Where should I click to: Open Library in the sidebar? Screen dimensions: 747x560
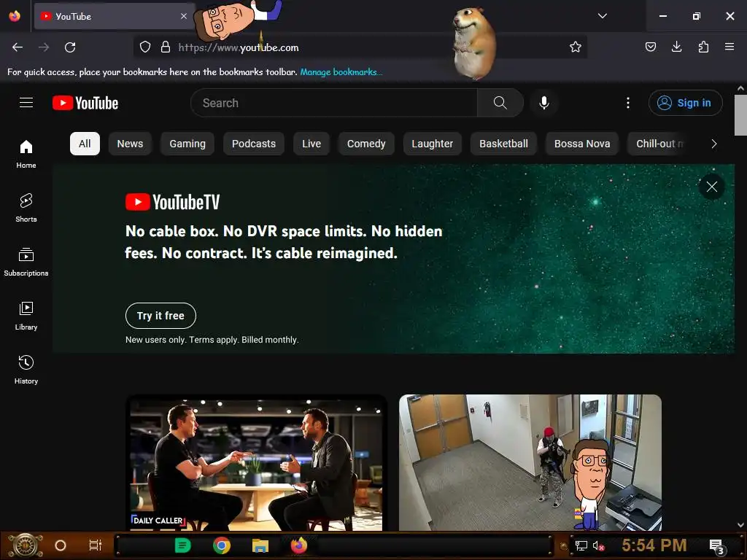point(26,316)
